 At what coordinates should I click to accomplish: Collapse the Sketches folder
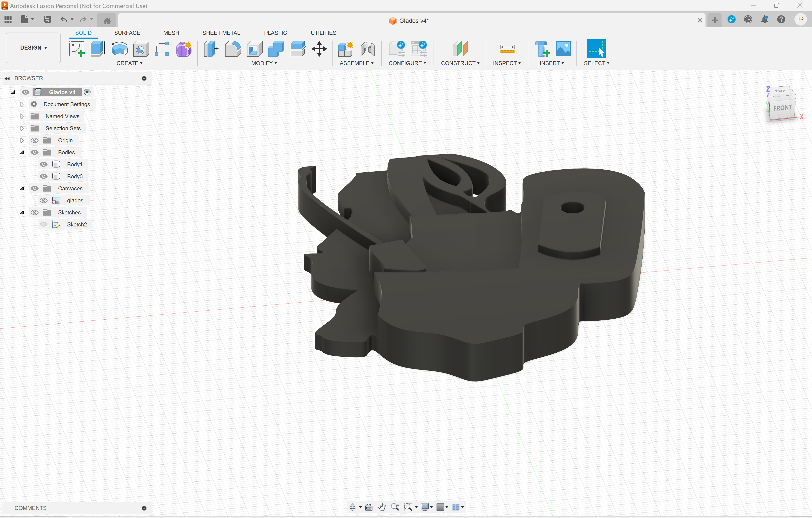[x=22, y=212]
